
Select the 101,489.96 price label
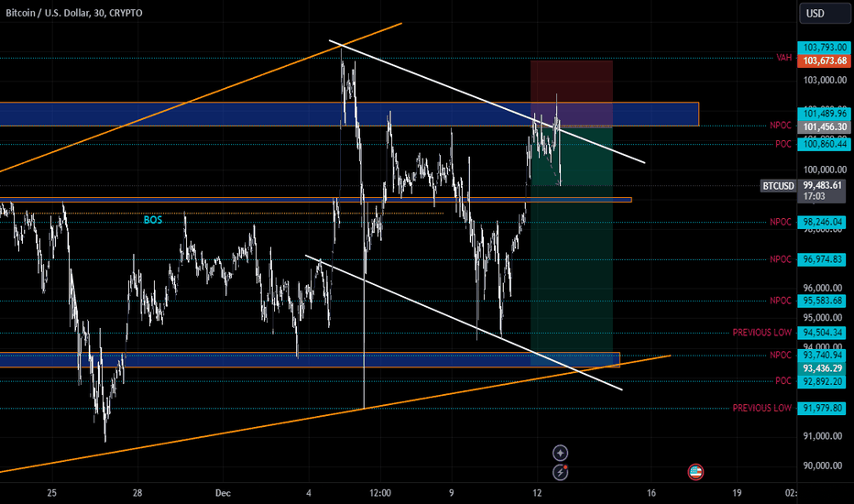coord(822,114)
